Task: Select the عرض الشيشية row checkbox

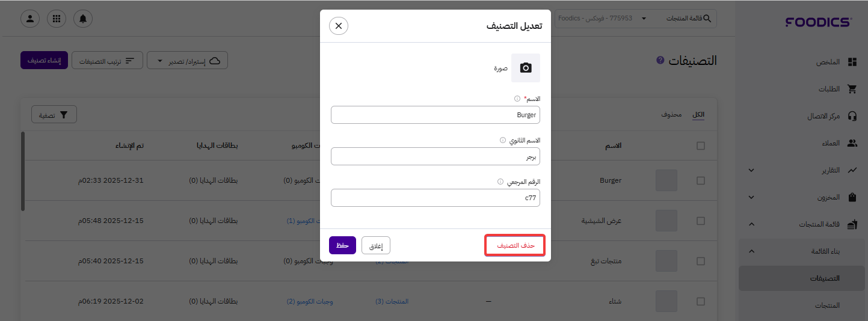Action: click(700, 221)
